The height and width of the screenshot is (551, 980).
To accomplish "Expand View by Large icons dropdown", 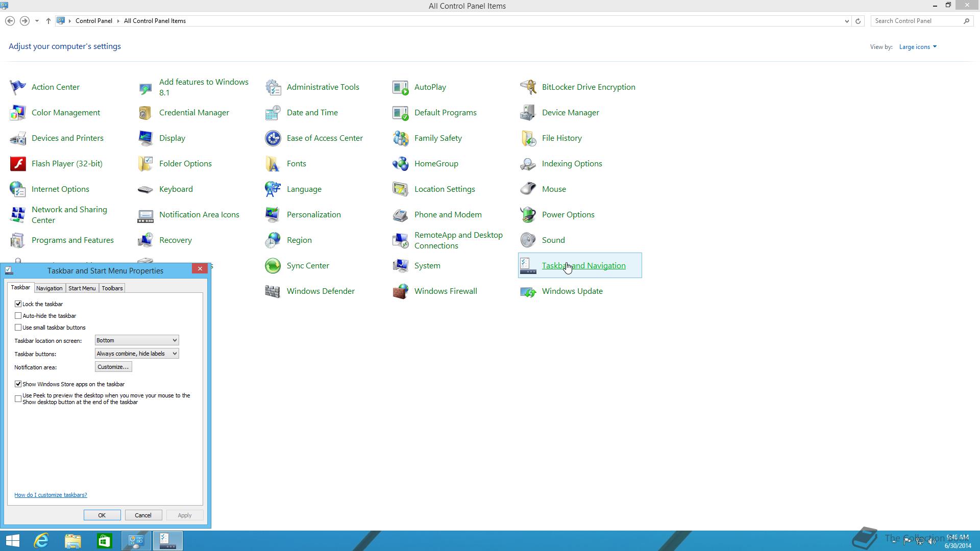I will (918, 47).
